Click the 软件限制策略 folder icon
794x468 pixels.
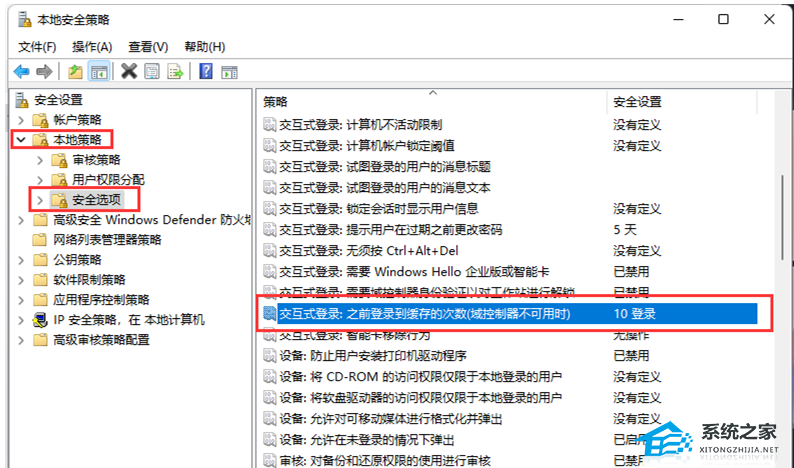[40, 280]
